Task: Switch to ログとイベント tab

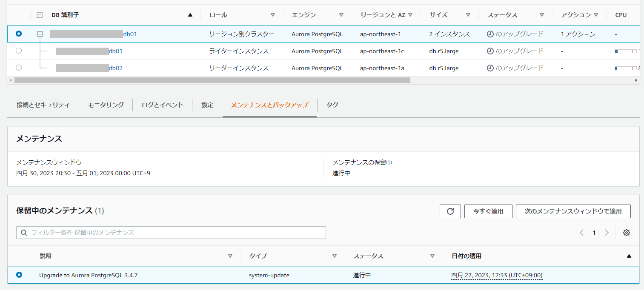Action: point(163,105)
